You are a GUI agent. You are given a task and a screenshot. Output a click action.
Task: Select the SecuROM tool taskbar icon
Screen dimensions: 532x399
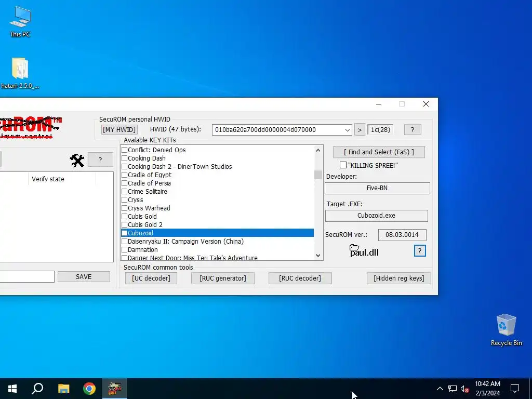[x=115, y=389]
